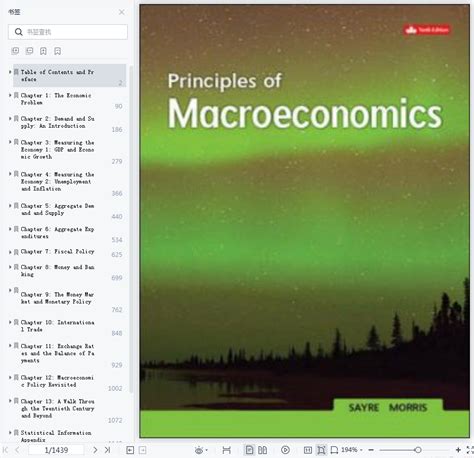Toggle fit page zoom mode
474x458 pixels.
pyautogui.click(x=321, y=450)
